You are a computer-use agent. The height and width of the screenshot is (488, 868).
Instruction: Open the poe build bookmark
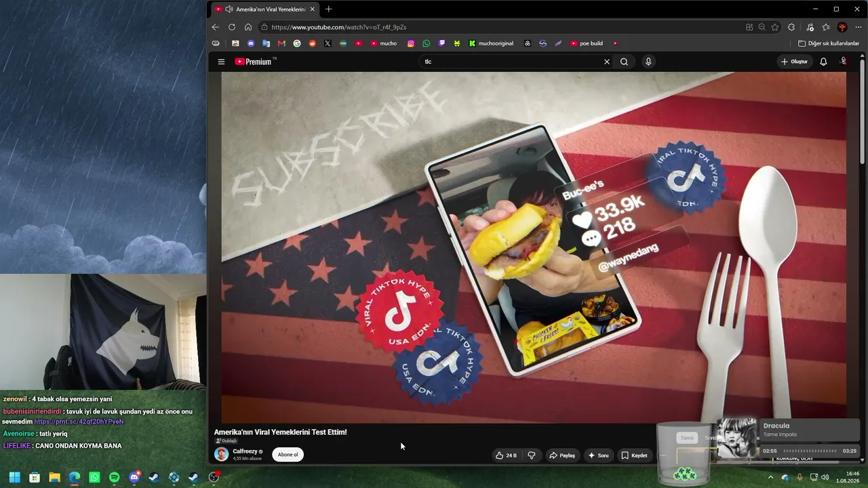pos(587,43)
